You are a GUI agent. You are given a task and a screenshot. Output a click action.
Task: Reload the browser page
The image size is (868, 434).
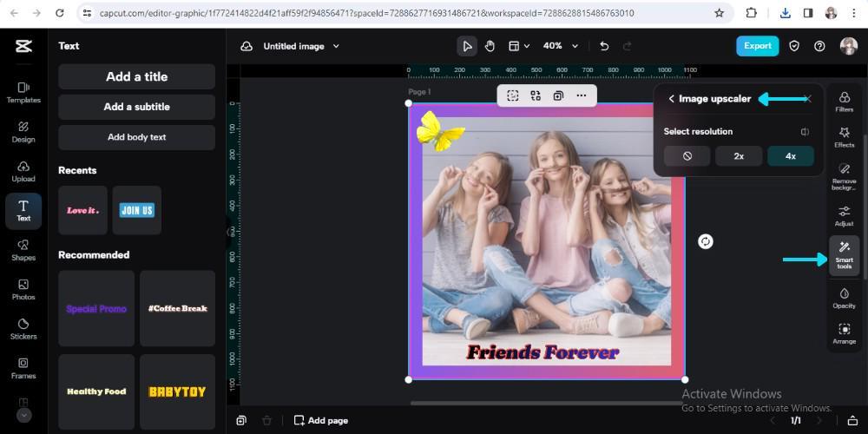tap(60, 13)
